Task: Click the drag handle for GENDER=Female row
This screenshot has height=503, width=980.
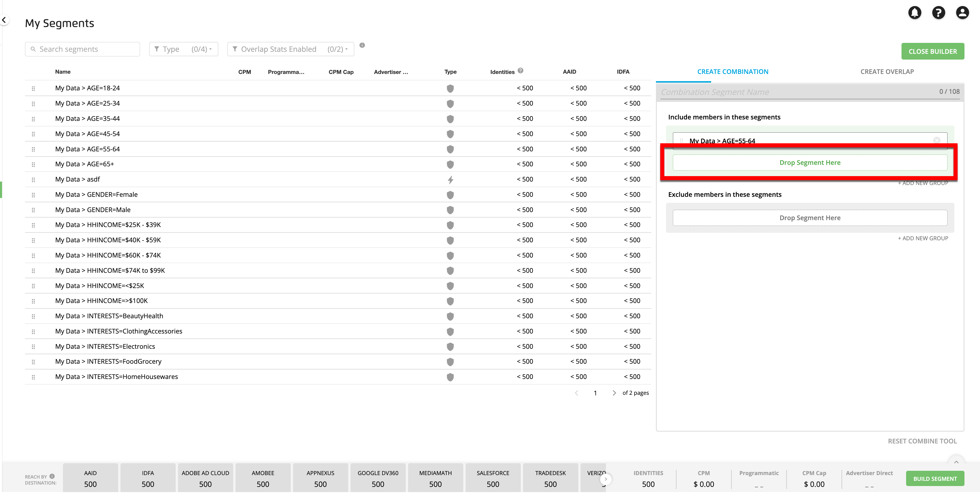Action: click(33, 195)
